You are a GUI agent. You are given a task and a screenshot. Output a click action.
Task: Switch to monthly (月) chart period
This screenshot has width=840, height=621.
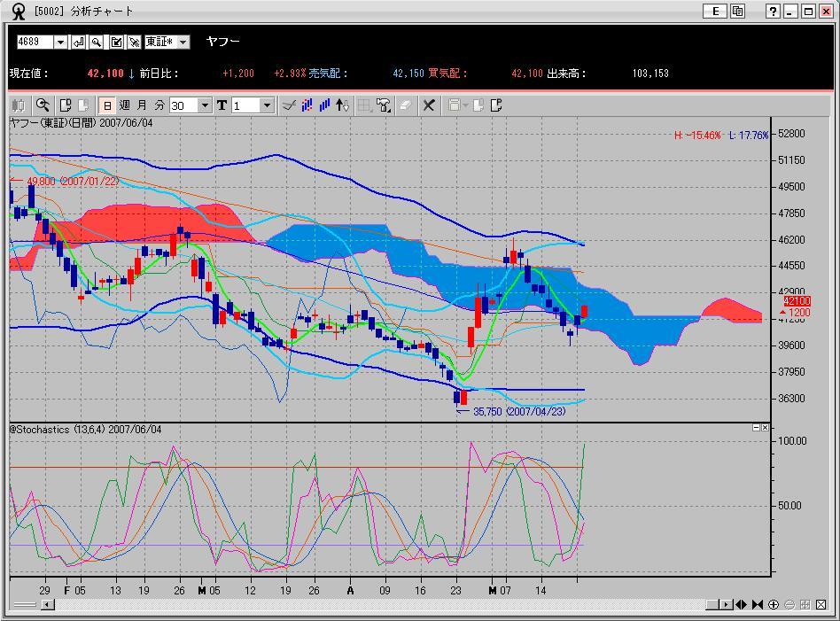(142, 105)
